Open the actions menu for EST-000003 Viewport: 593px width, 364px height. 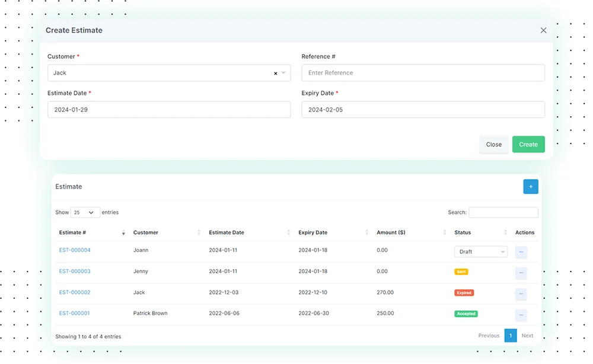point(521,273)
